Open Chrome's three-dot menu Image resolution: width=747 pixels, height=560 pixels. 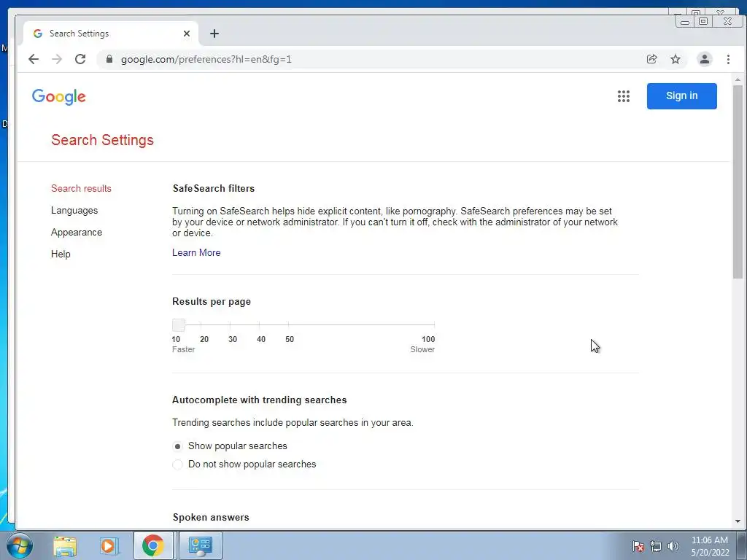pos(728,59)
